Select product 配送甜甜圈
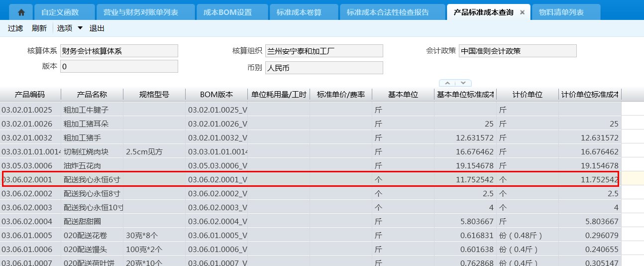The image size is (644, 266). (x=83, y=221)
